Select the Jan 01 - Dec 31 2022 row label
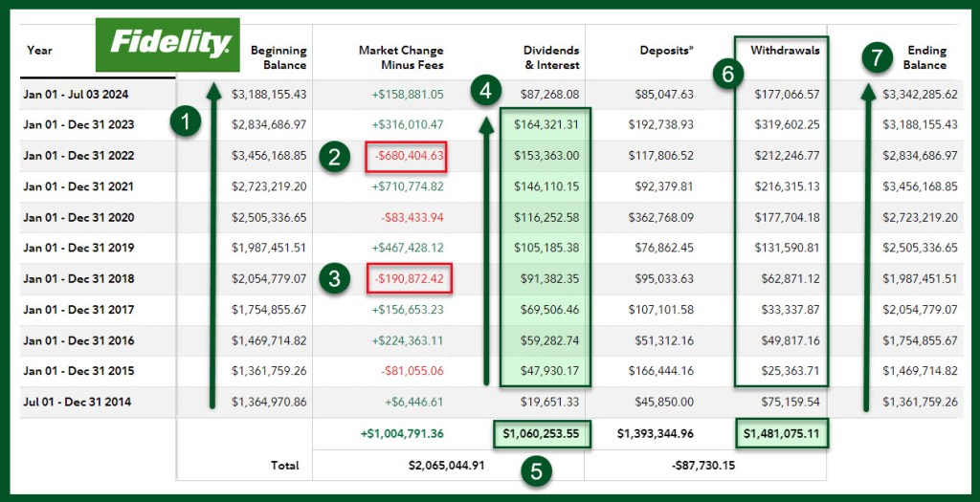The image size is (980, 502). point(78,156)
